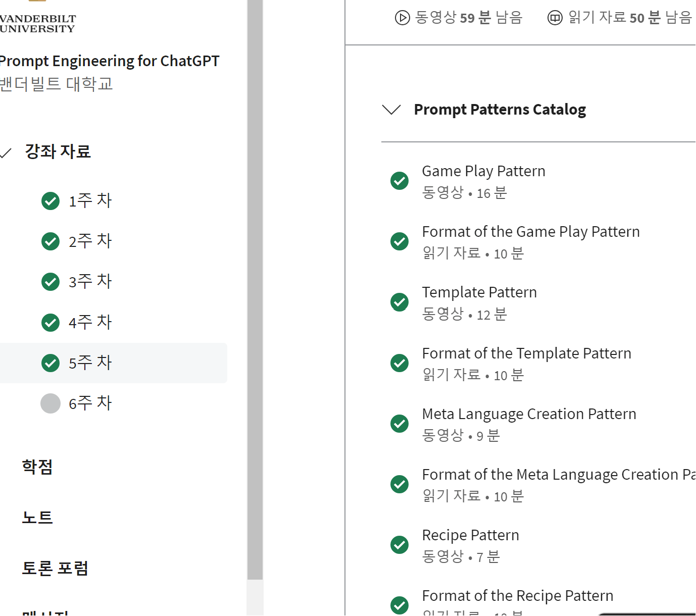
Task: Click completed check for Format of Game Play Pattern
Action: (x=400, y=241)
